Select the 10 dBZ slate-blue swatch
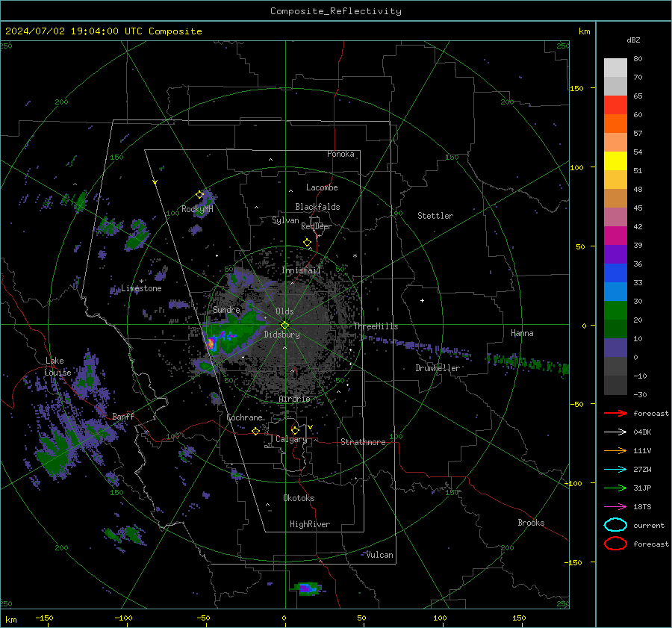 [x=615, y=347]
